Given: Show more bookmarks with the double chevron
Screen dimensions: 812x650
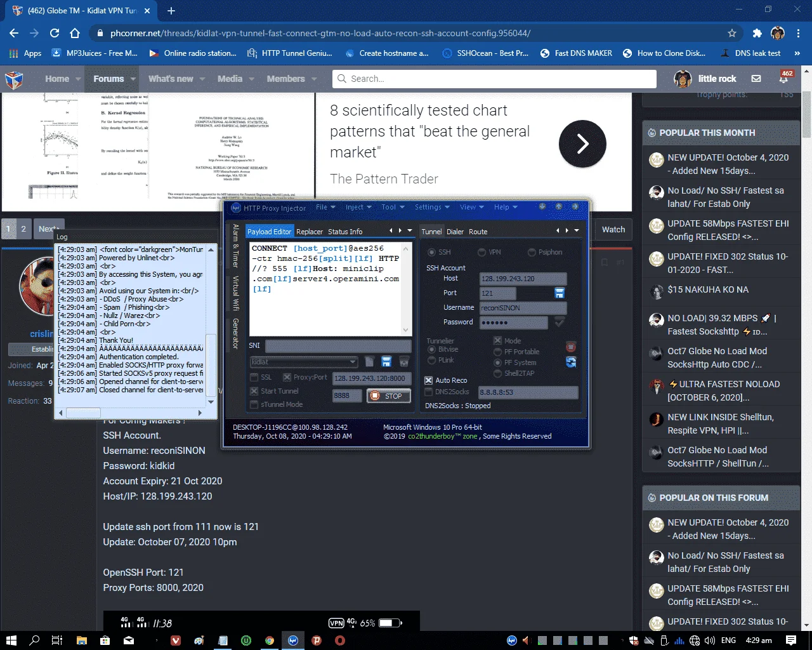Looking at the screenshot, I should pyautogui.click(x=797, y=53).
